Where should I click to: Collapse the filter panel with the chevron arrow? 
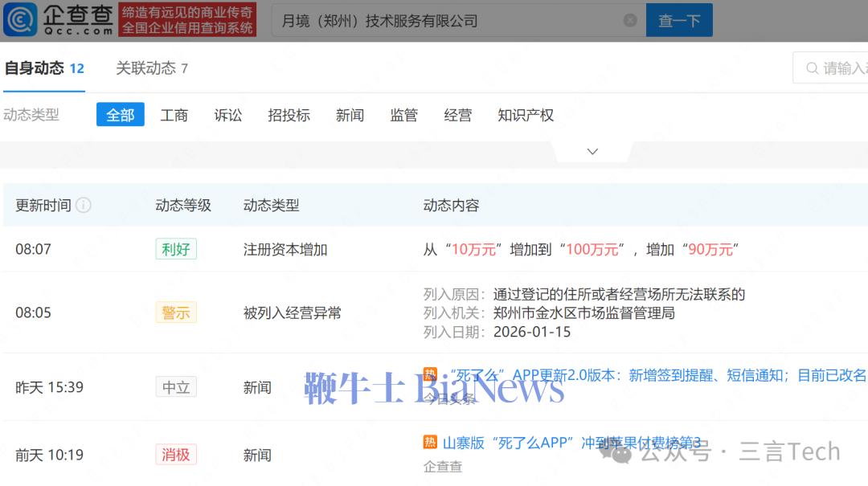pyautogui.click(x=592, y=151)
